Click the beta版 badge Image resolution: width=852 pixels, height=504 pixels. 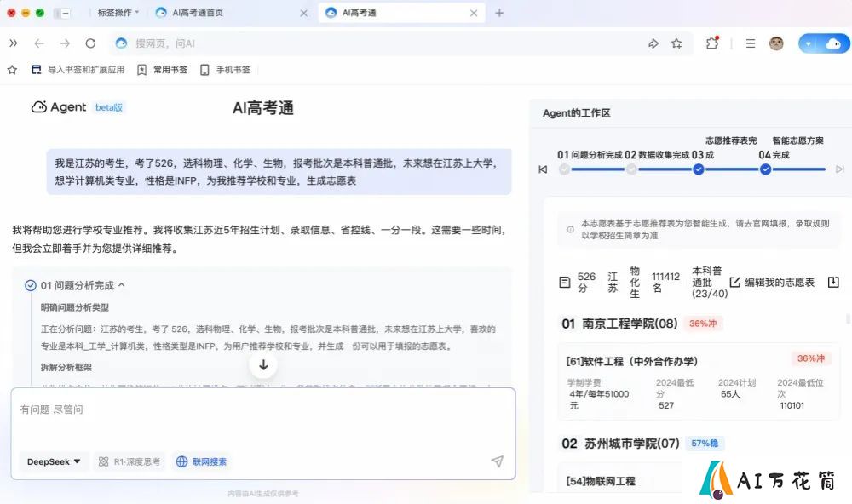[109, 107]
